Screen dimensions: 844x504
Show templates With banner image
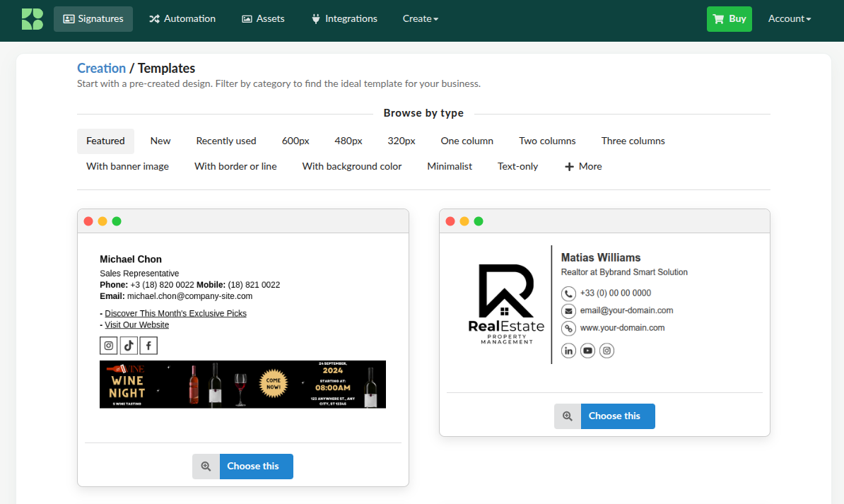127,167
